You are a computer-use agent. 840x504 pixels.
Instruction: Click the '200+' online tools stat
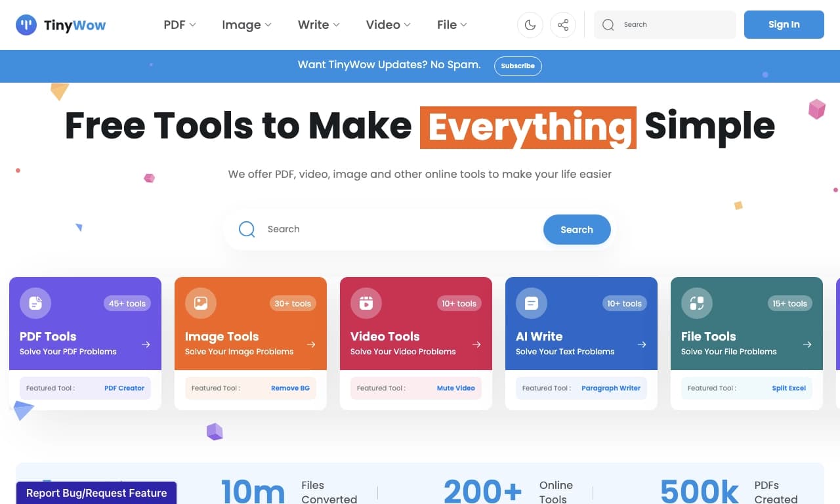[482, 492]
